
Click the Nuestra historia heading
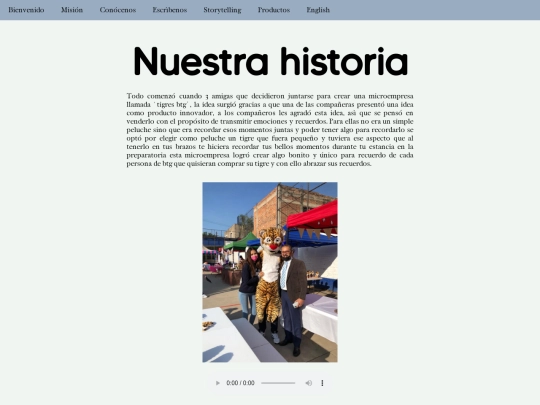[x=271, y=61]
